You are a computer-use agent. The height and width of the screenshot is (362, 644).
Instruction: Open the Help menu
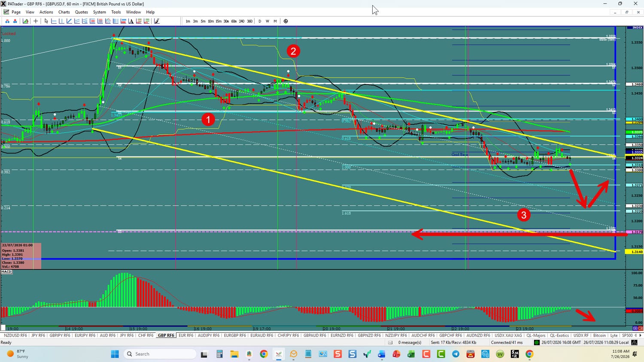pos(150,12)
